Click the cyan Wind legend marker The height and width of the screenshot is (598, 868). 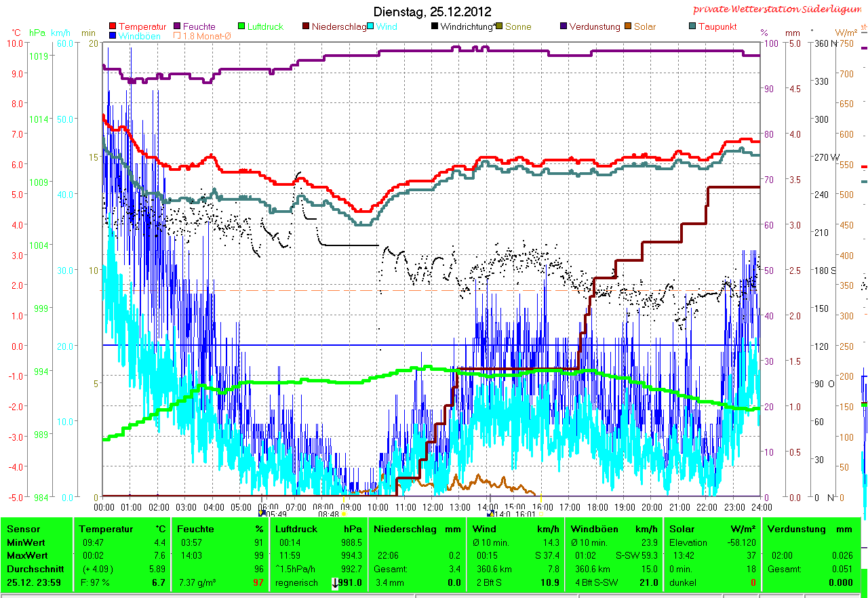click(x=372, y=26)
